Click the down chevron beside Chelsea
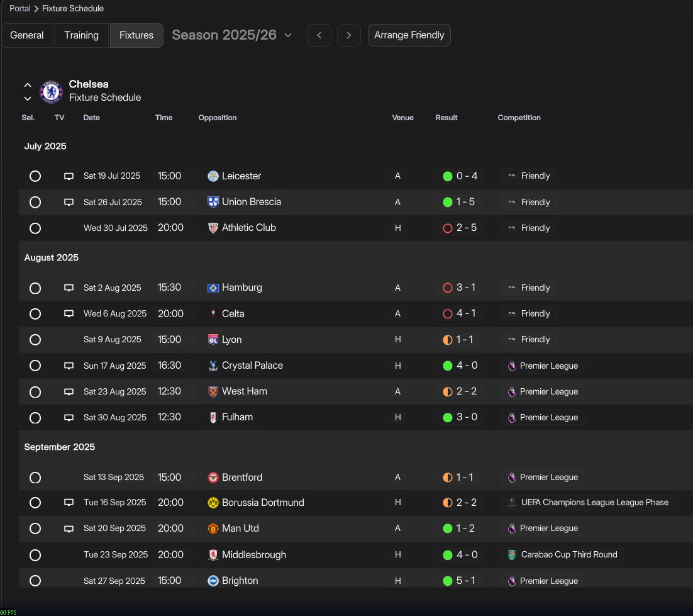The image size is (693, 616). [x=28, y=98]
